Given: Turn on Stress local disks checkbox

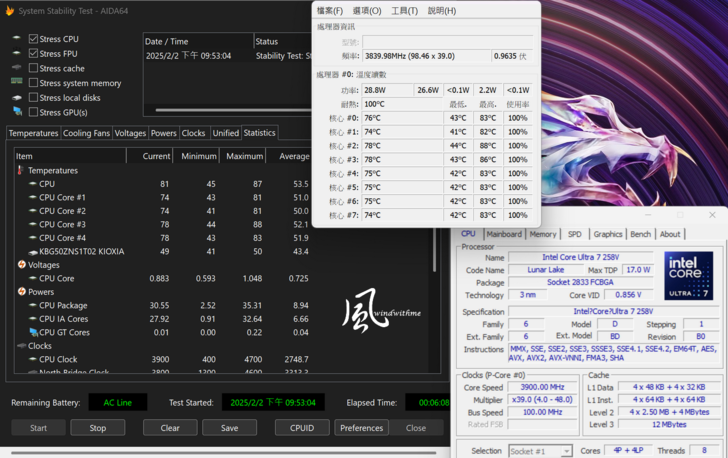Looking at the screenshot, I should (34, 98).
